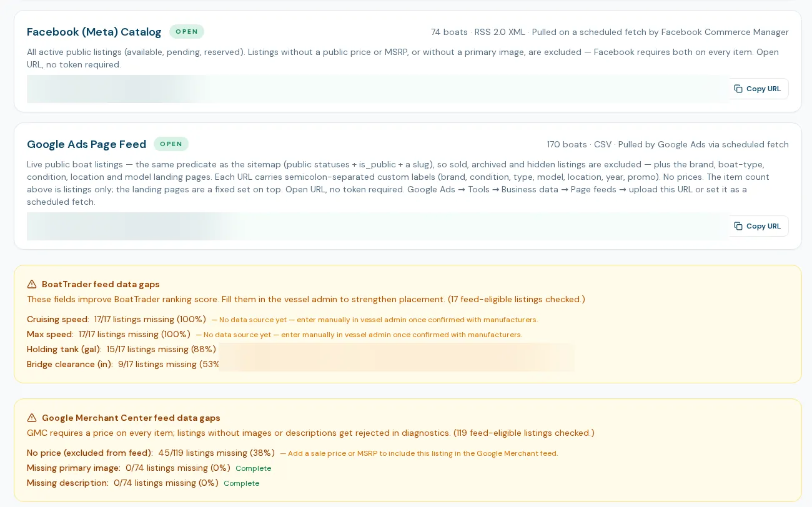Click the "No data source yet" hint beside Max speed

359,335
